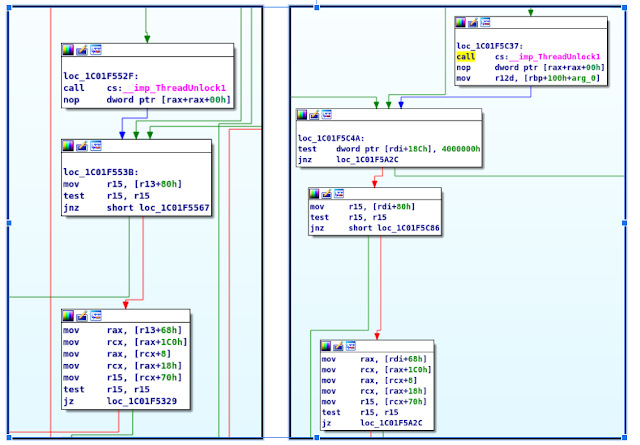Click mov rcx, [rax+1C0h] in left panel block
The width and height of the screenshot is (640, 445).
(125, 342)
